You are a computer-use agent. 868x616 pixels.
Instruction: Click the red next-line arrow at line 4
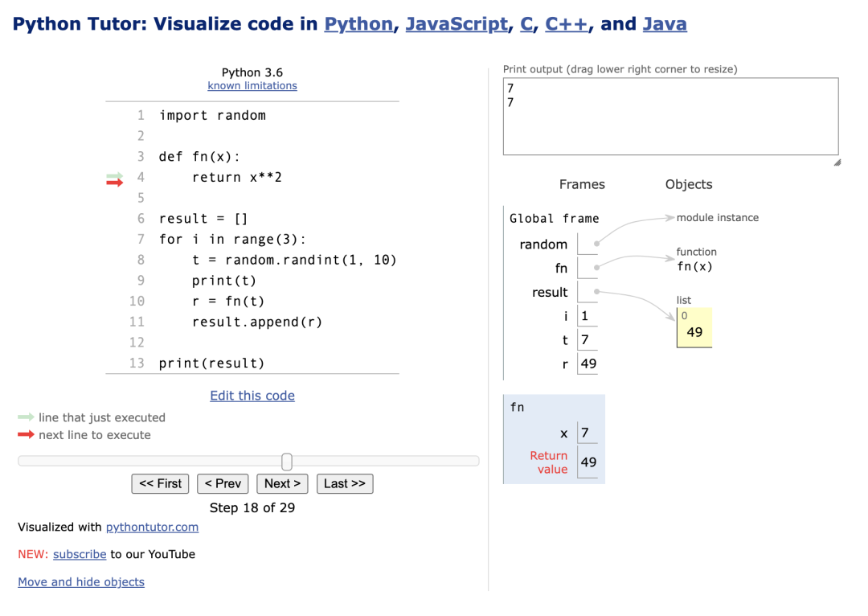(x=115, y=183)
